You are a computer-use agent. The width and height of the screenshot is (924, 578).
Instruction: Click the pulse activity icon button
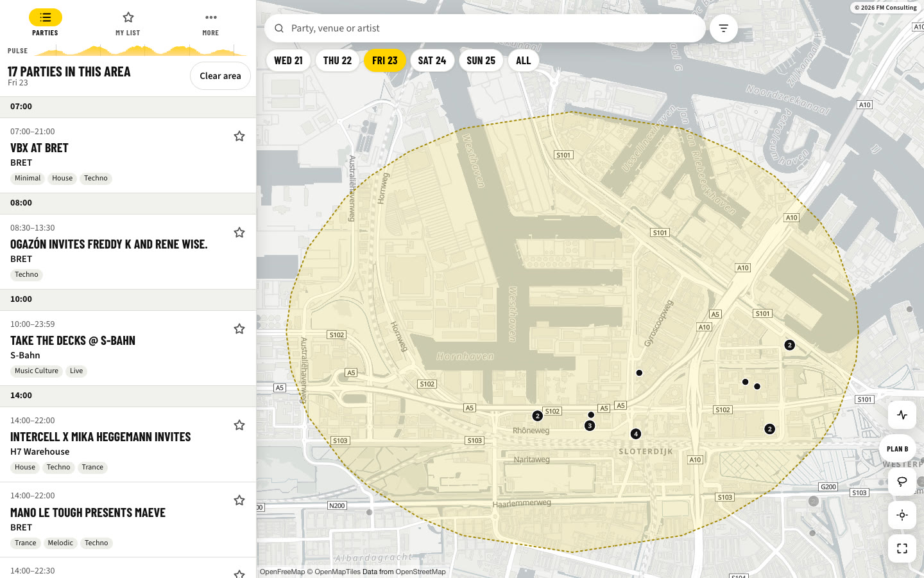point(902,415)
